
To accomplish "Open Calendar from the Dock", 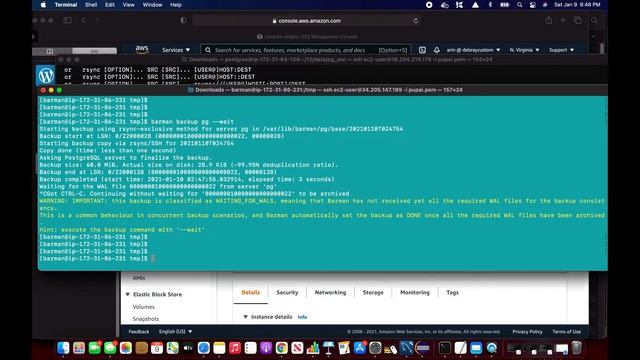I will 157,348.
